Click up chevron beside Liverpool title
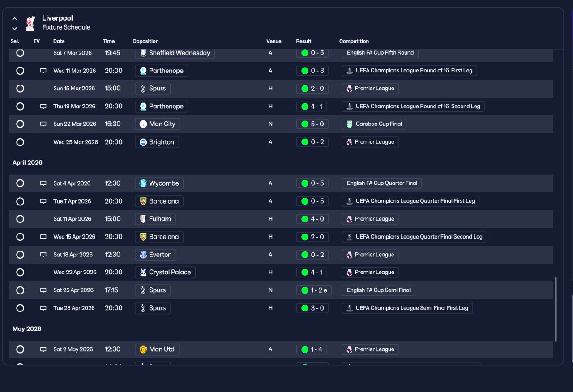This screenshot has width=573, height=392. tap(15, 19)
